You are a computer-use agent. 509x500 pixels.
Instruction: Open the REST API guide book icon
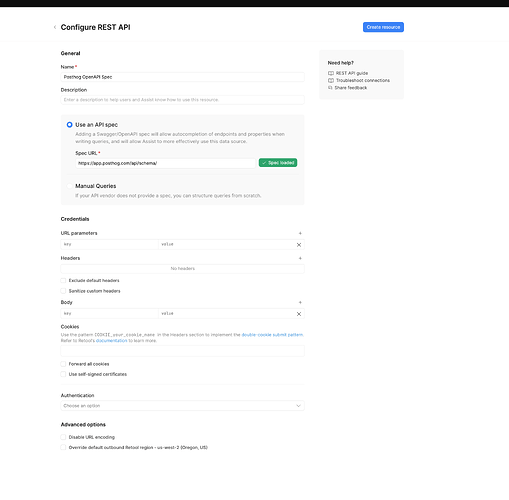point(331,73)
